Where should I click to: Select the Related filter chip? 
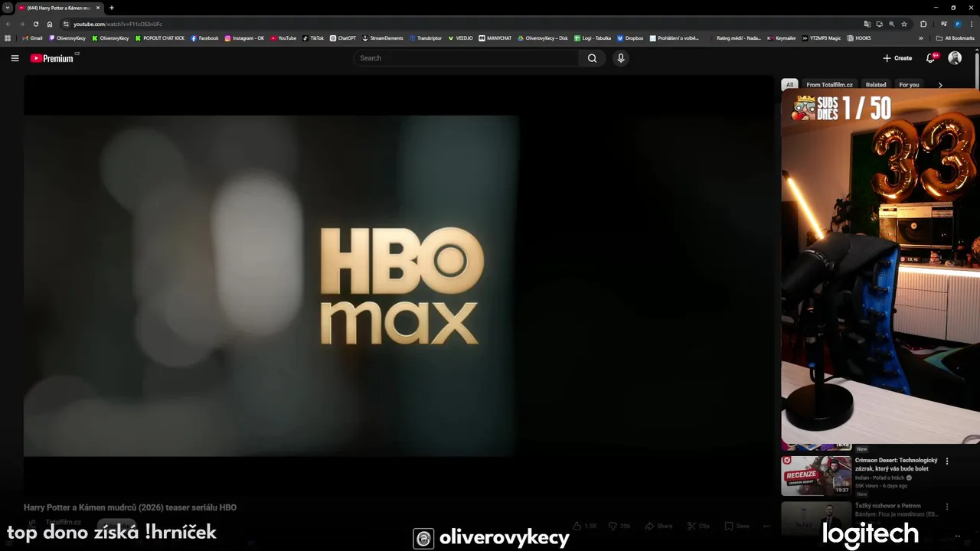876,85
